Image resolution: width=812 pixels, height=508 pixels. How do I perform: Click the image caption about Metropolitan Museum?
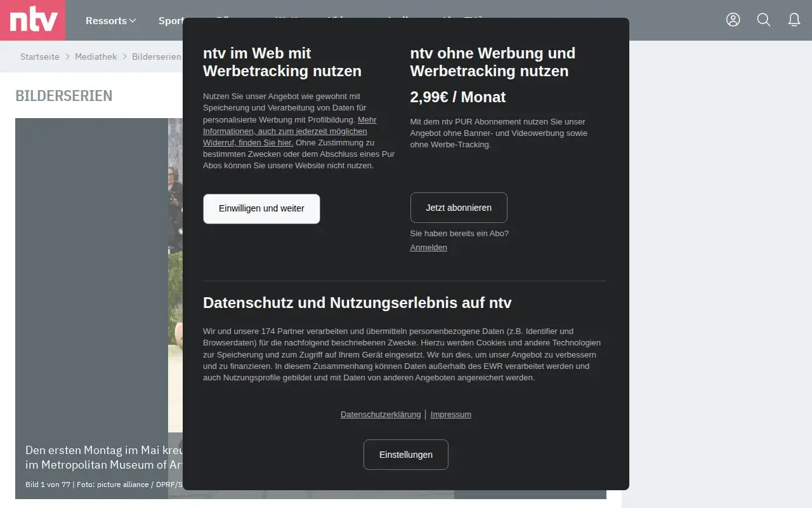point(104,457)
